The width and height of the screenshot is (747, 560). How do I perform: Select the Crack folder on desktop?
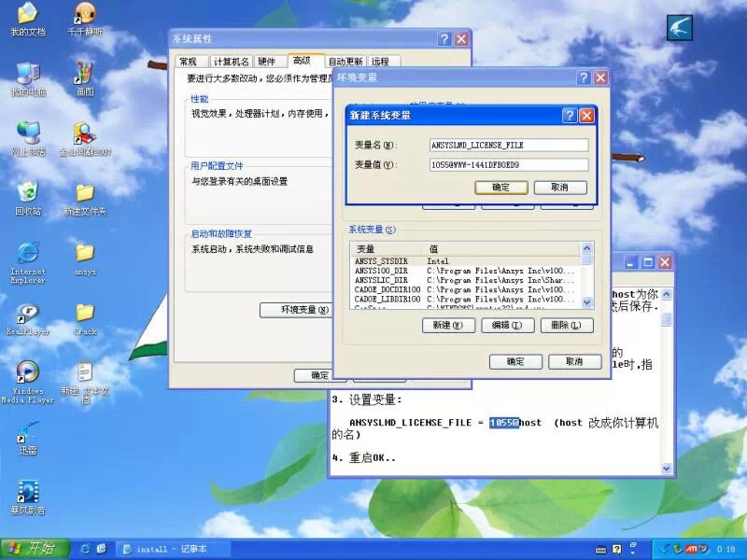tap(85, 314)
